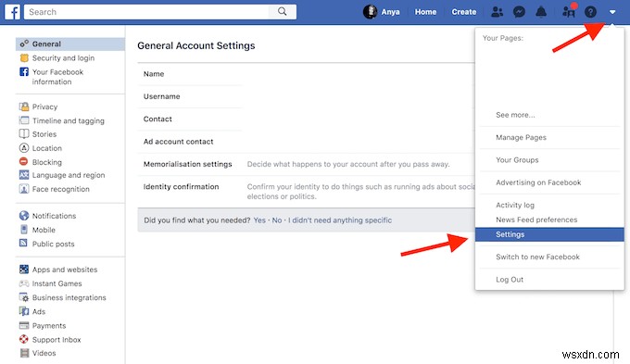Click the Payments card icon
Image resolution: width=630 pixels, height=364 pixels.
click(24, 325)
